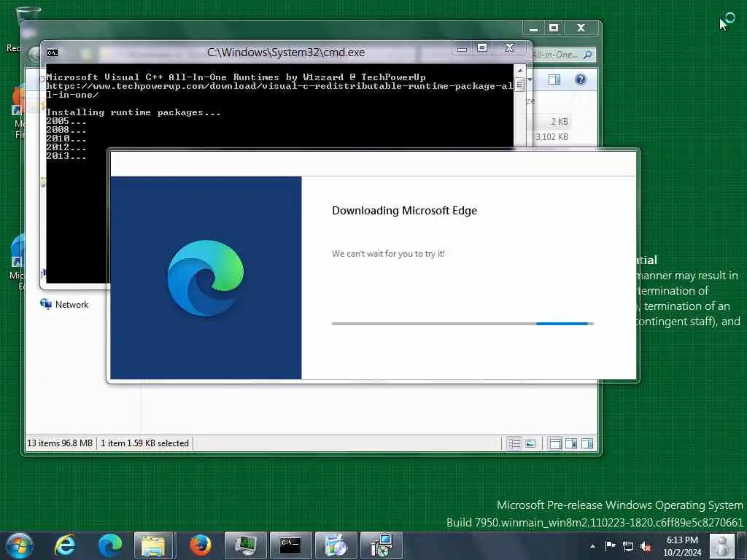The height and width of the screenshot is (560, 747).
Task: Click the 'Downloading Microsoft Edge' heading
Action: (x=404, y=211)
